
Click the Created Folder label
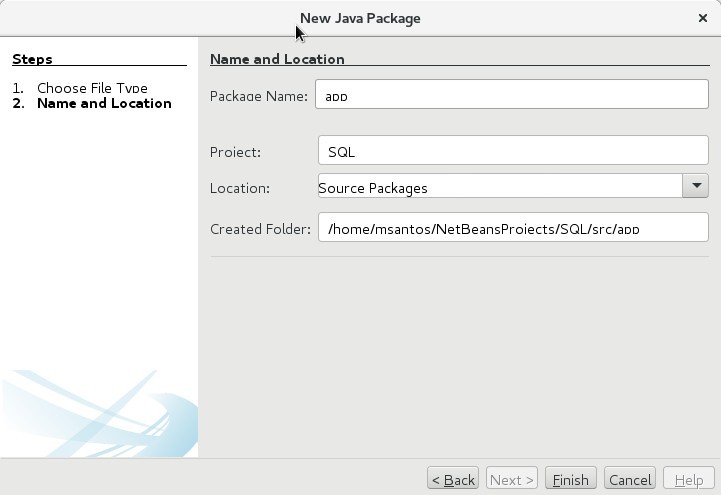click(260, 229)
